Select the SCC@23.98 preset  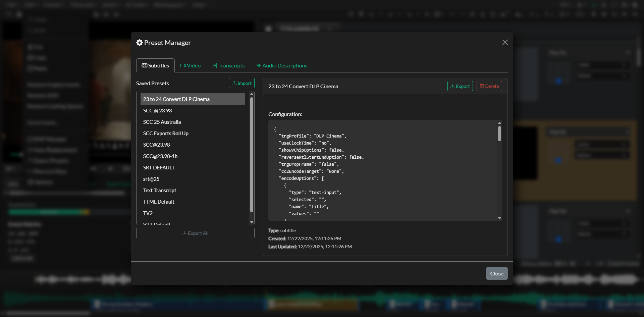pyautogui.click(x=193, y=145)
